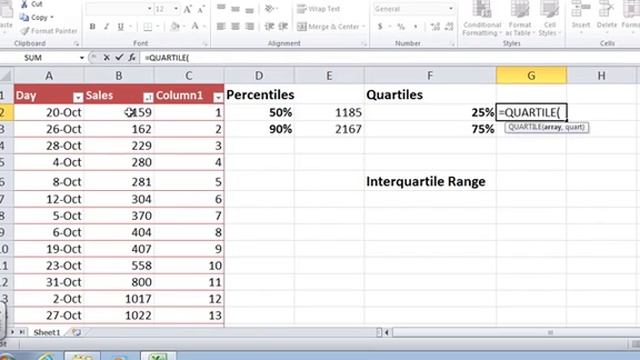Expand the font size dropdown
This screenshot has width=640, height=360.
176,9
